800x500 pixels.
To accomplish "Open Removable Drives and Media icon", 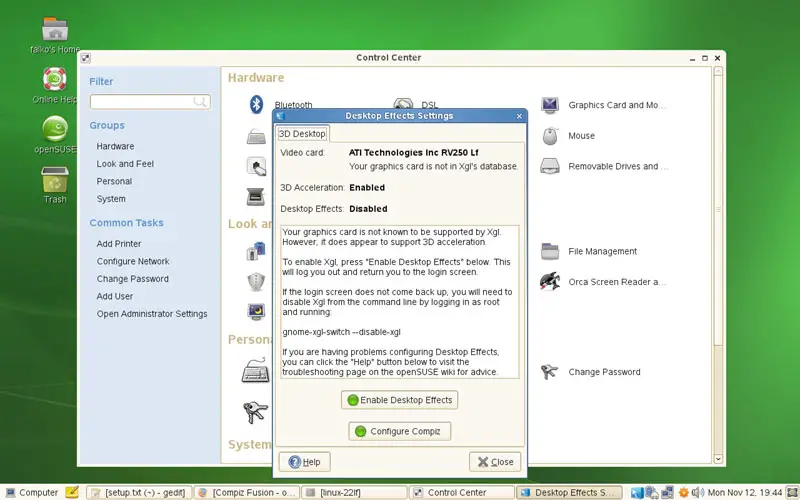I will 550,166.
